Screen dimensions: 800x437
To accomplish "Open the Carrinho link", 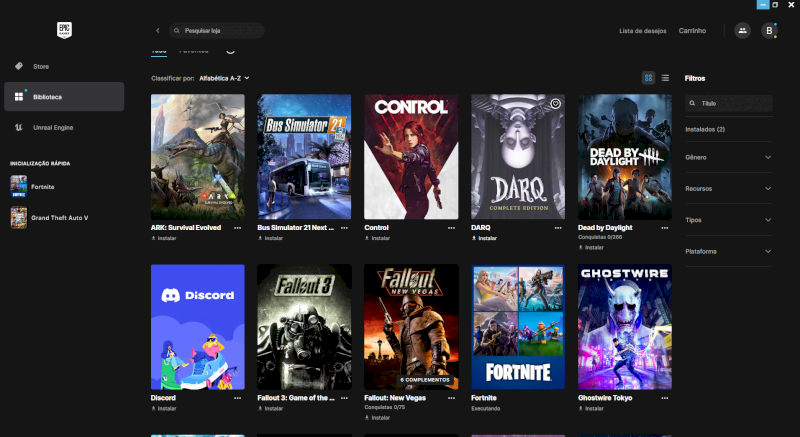I will pos(692,31).
